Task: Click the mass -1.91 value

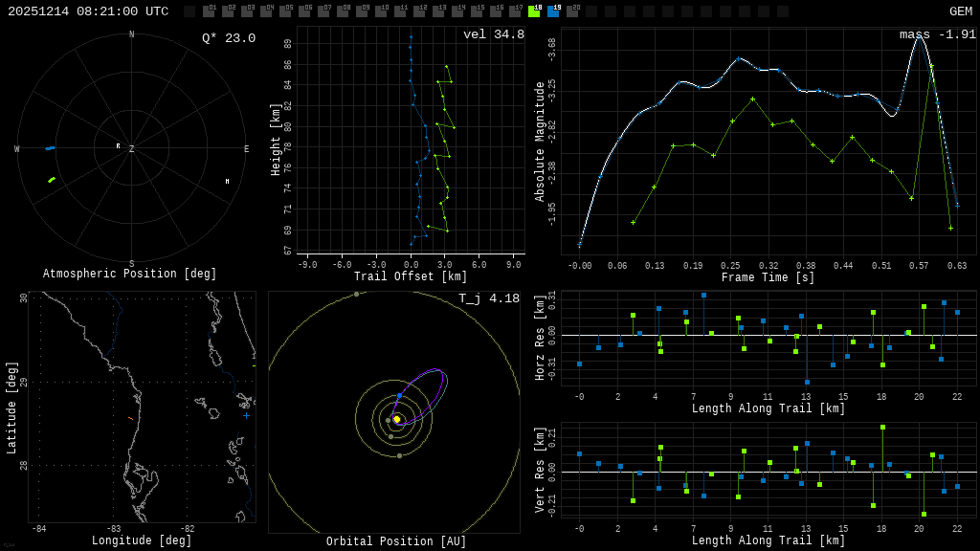Action: [938, 34]
